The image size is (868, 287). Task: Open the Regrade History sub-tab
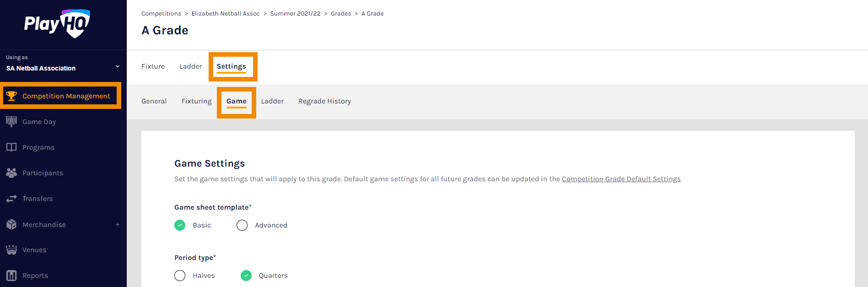tap(324, 101)
